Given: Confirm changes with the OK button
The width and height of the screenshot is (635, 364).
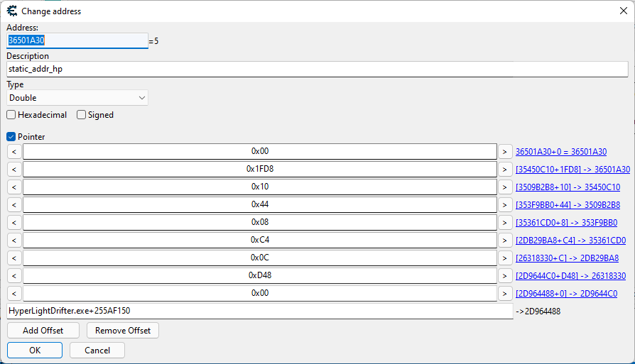Looking at the screenshot, I should pyautogui.click(x=35, y=351).
